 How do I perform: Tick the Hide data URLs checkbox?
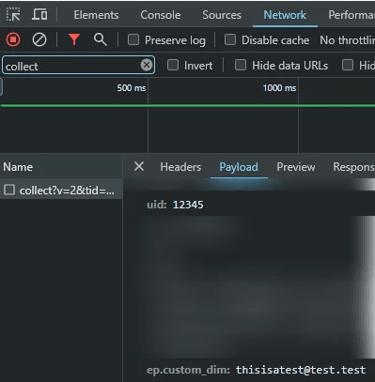(241, 65)
